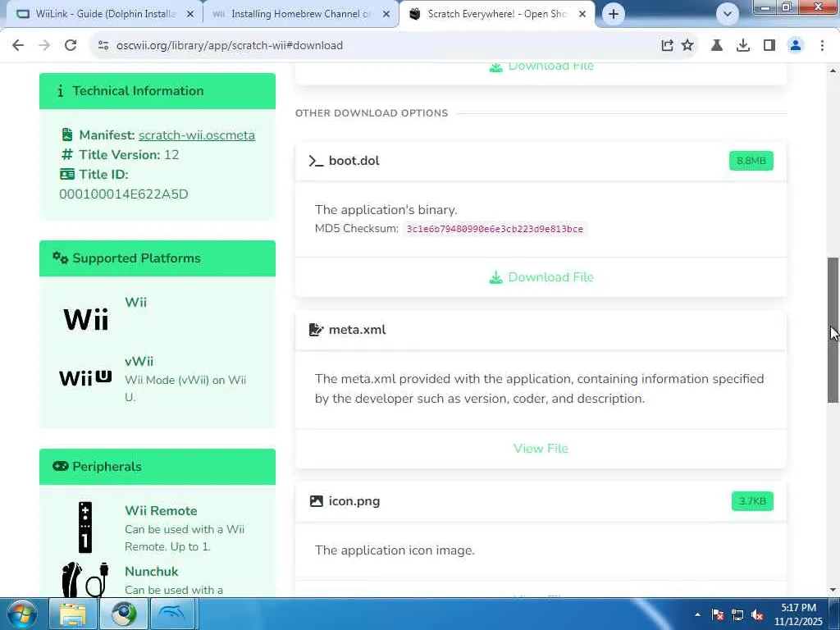Click the Supported Platforms header
The width and height of the screenshot is (840, 630).
[x=157, y=258]
